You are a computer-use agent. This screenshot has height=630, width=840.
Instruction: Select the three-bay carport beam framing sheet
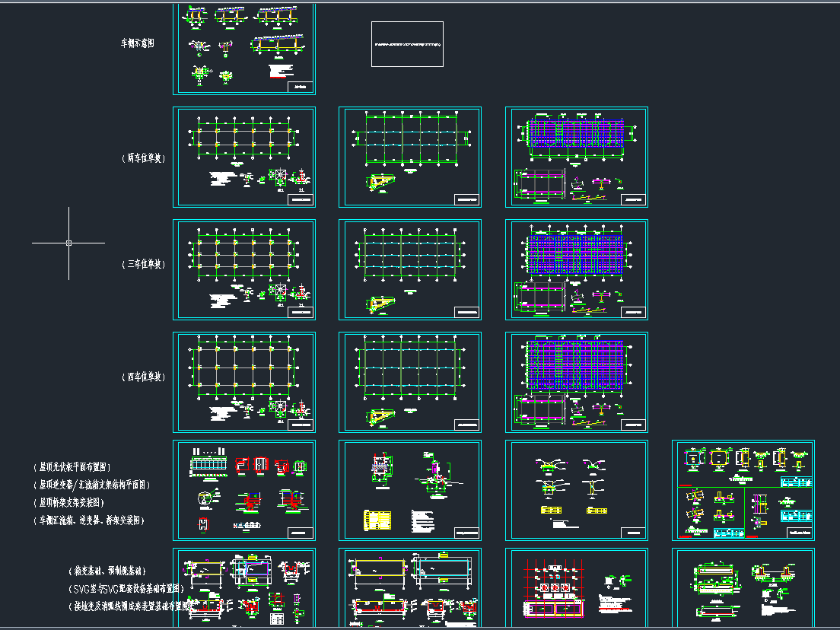coord(410,269)
